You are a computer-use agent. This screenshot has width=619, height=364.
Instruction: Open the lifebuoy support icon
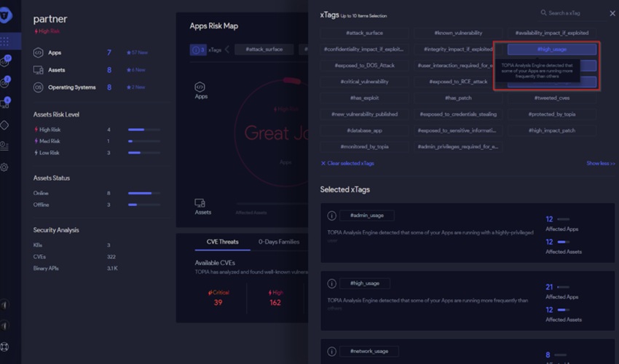click(4, 347)
